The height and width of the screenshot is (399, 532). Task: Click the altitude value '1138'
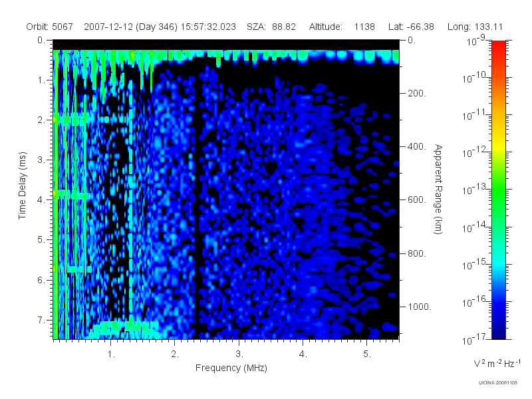(x=364, y=27)
